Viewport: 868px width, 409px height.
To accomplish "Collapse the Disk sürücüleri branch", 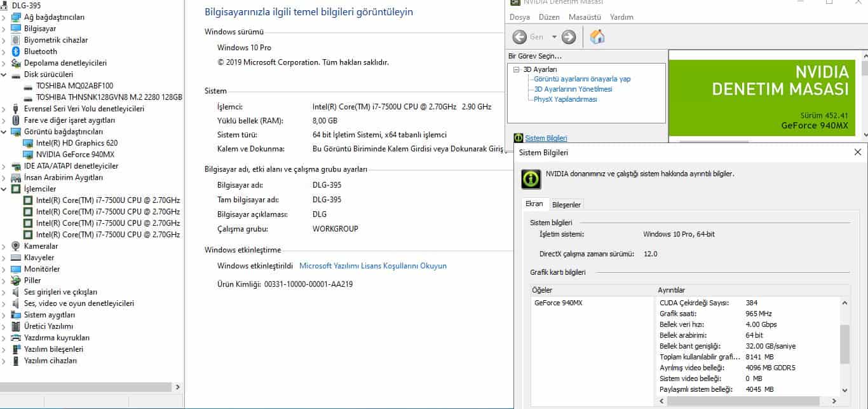I will tap(4, 74).
